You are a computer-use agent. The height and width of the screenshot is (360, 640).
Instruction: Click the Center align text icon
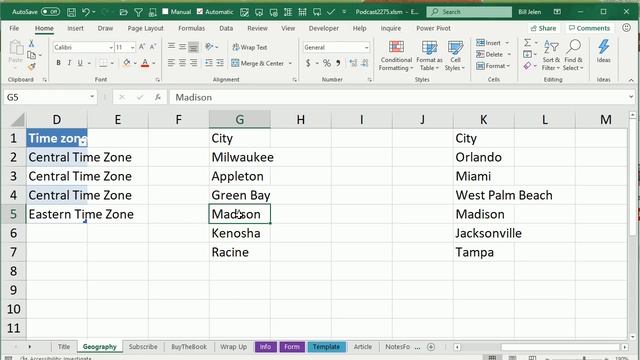[x=182, y=63]
